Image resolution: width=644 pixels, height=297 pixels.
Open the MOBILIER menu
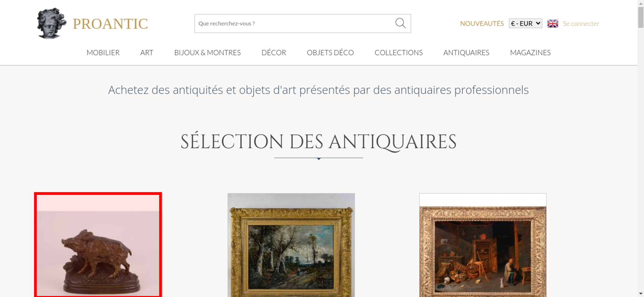pyautogui.click(x=103, y=52)
